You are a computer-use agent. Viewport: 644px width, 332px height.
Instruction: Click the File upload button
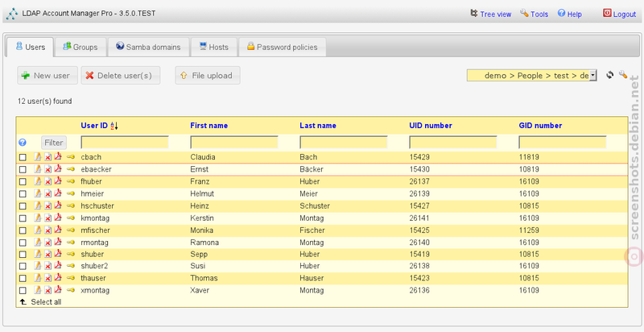pyautogui.click(x=208, y=75)
